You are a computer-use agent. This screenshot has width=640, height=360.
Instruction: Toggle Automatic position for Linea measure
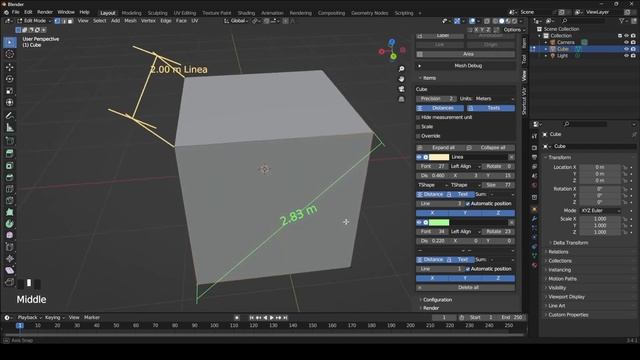[468, 204]
